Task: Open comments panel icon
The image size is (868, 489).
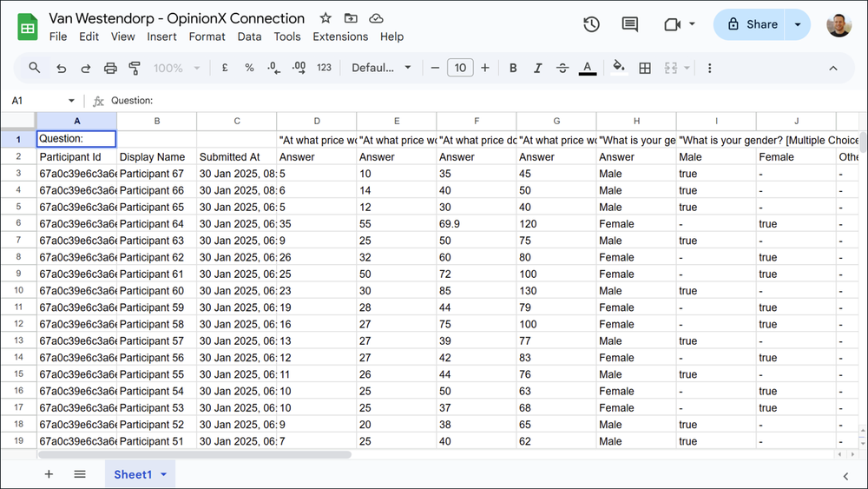Action: (x=629, y=24)
